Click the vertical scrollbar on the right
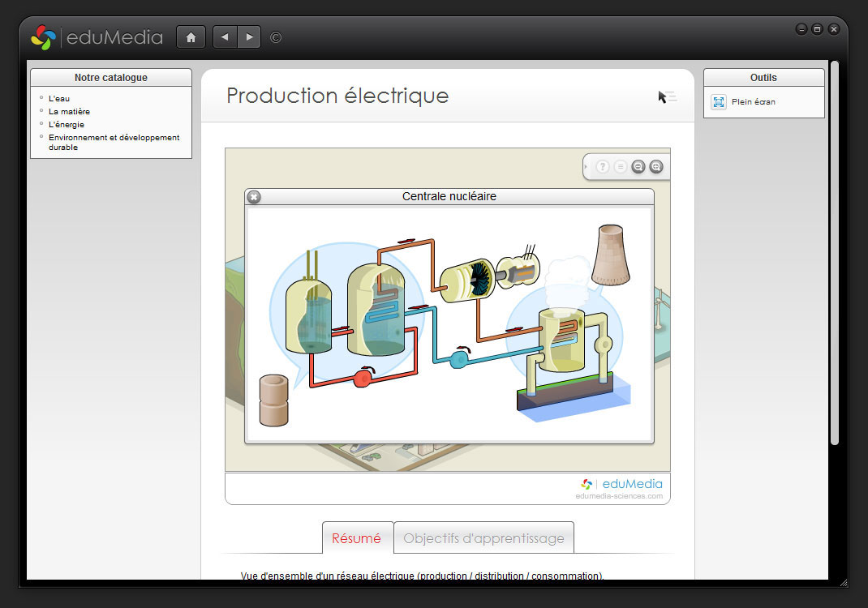The image size is (868, 608). [x=834, y=251]
